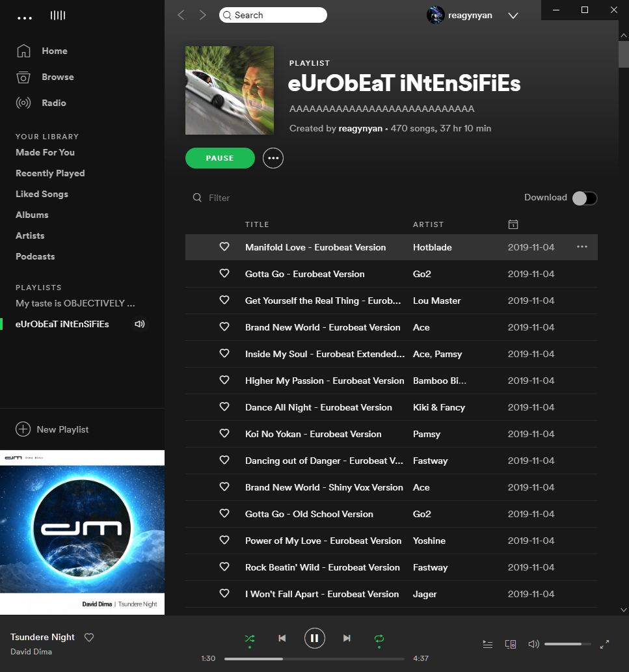This screenshot has height=672, width=629.
Task: Sort by the ARTIST column header
Action: [x=428, y=224]
